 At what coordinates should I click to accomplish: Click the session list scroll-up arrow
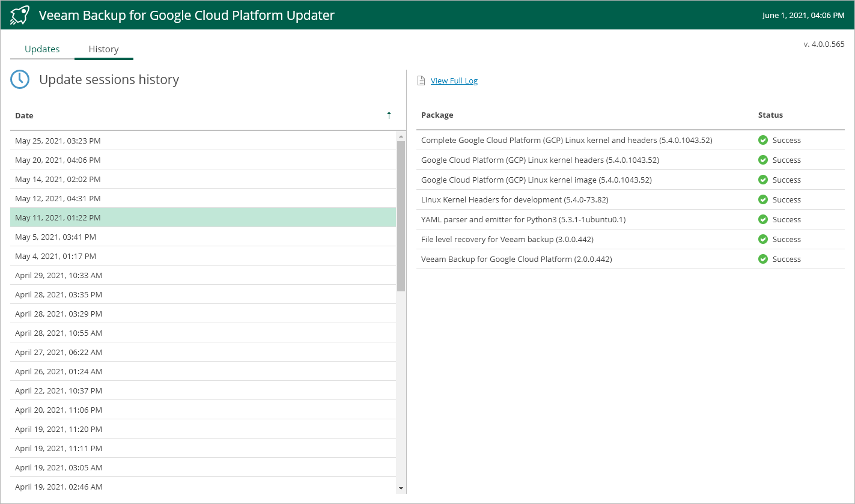pyautogui.click(x=401, y=137)
